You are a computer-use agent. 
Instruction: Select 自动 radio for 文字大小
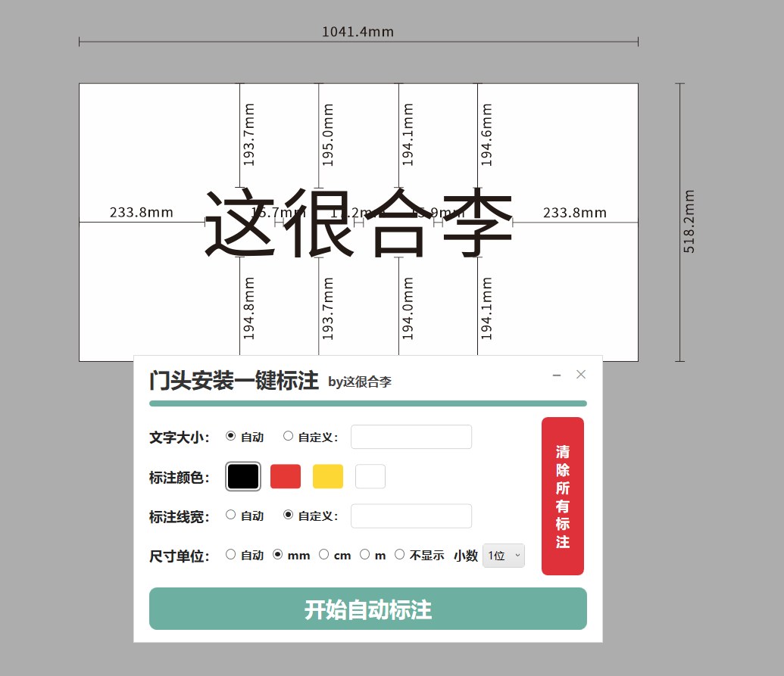pos(230,436)
